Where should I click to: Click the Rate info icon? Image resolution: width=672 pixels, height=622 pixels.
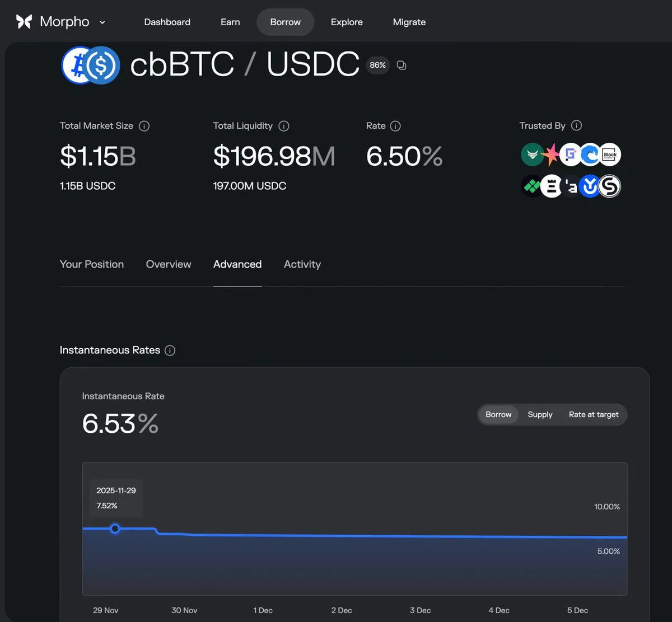[x=395, y=126]
